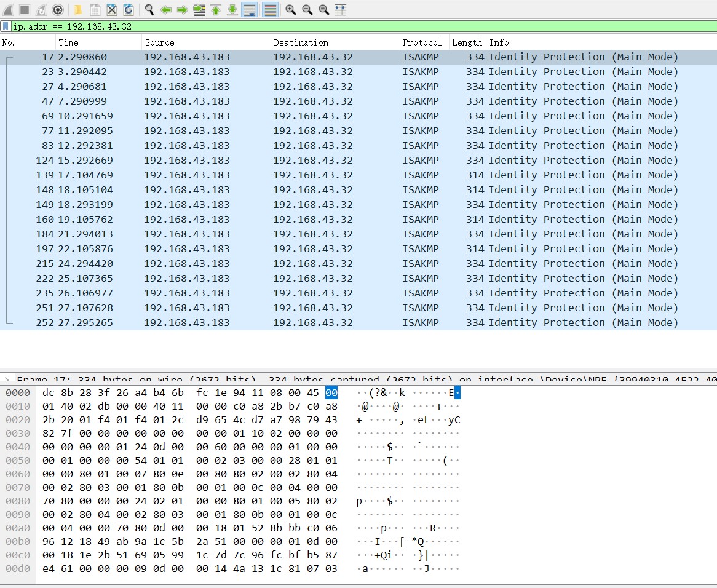Expand the Frame 17 details tree node
The width and height of the screenshot is (717, 588).
pos(6,379)
